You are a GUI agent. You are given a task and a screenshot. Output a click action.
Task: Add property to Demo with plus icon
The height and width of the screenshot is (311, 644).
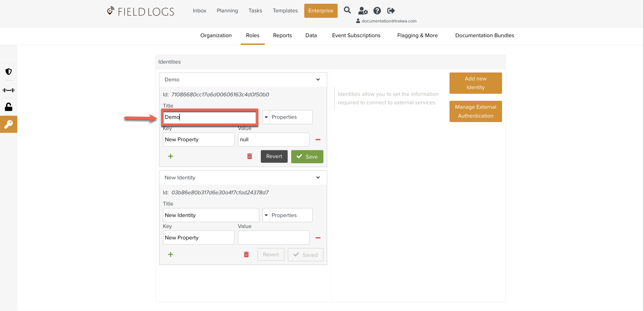170,156
